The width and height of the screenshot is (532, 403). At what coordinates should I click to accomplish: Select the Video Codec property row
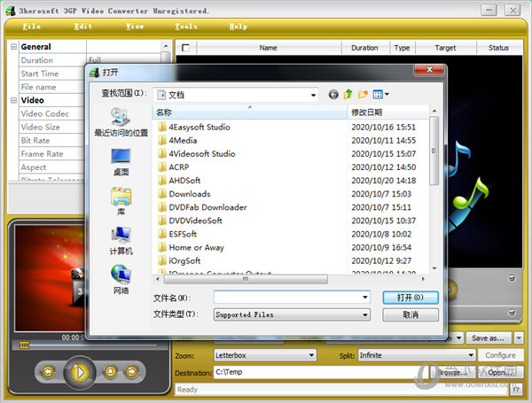[x=52, y=114]
